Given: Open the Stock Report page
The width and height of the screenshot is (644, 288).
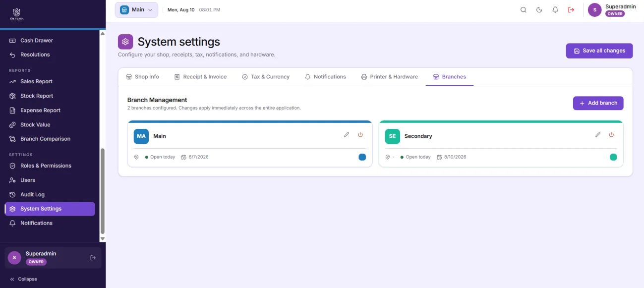Looking at the screenshot, I should click(50, 96).
